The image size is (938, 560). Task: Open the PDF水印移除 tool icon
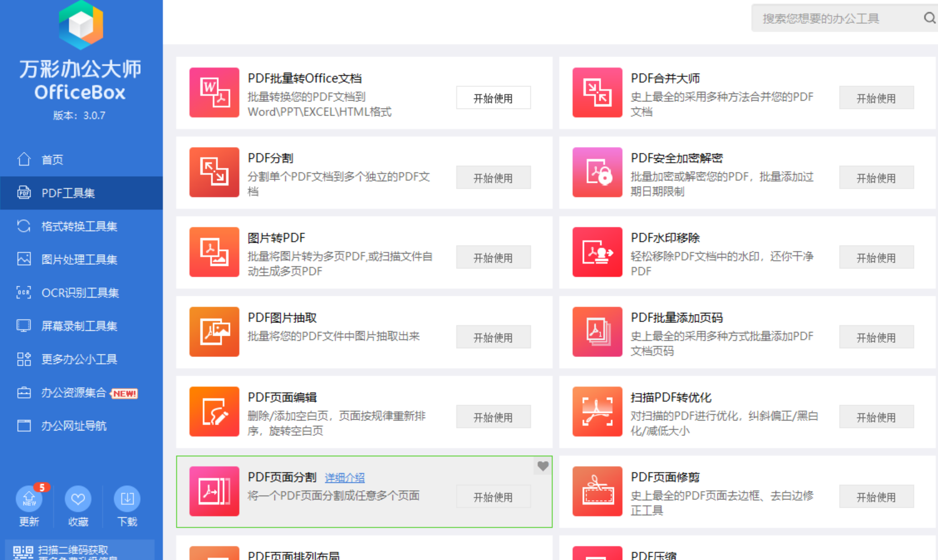(x=597, y=252)
